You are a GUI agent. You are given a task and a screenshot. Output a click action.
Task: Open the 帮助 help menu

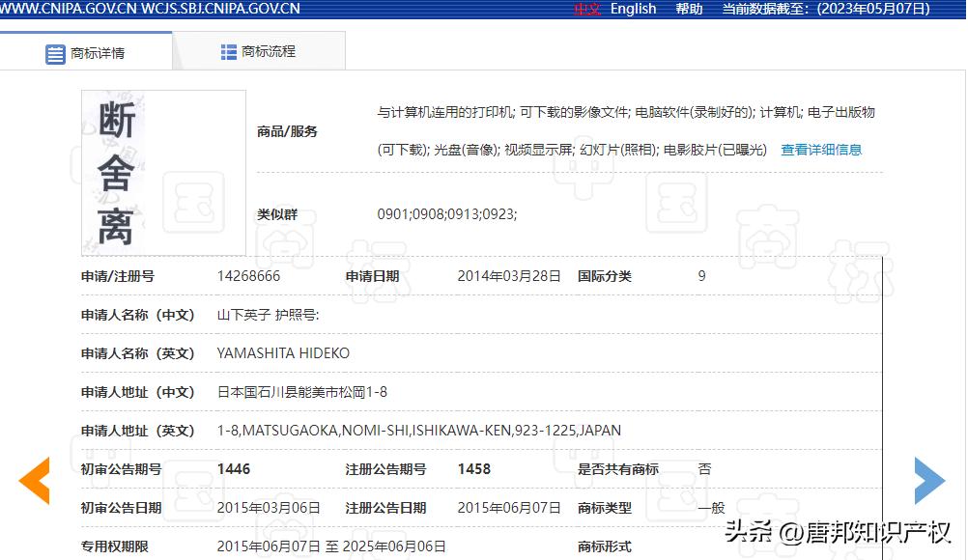pos(688,9)
